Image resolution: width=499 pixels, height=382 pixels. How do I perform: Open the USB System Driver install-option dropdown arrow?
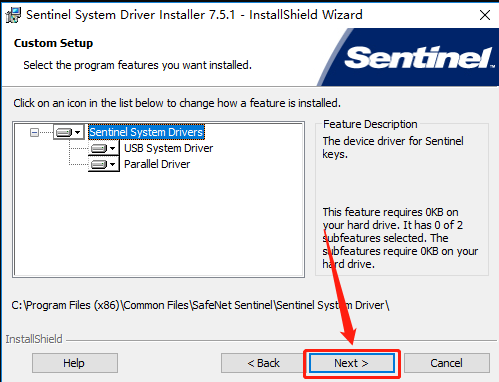[113, 148]
